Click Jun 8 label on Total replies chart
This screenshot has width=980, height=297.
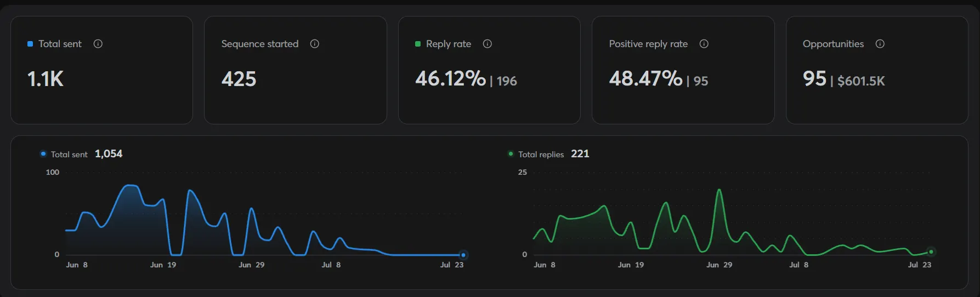point(545,265)
